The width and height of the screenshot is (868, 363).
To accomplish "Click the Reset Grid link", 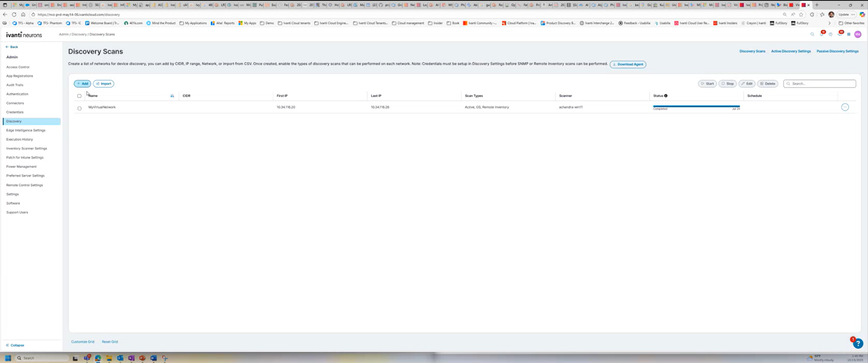I will pos(110,342).
